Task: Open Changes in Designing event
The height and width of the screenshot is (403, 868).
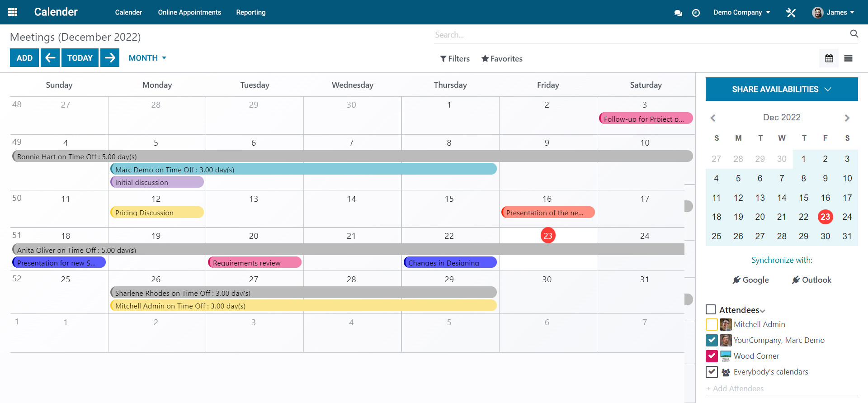Action: 450,262
